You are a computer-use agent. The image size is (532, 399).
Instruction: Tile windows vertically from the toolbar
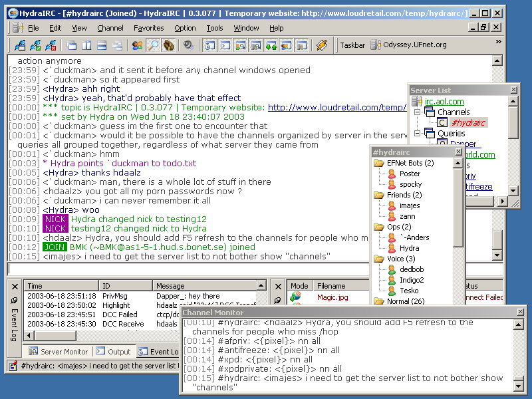[86, 45]
